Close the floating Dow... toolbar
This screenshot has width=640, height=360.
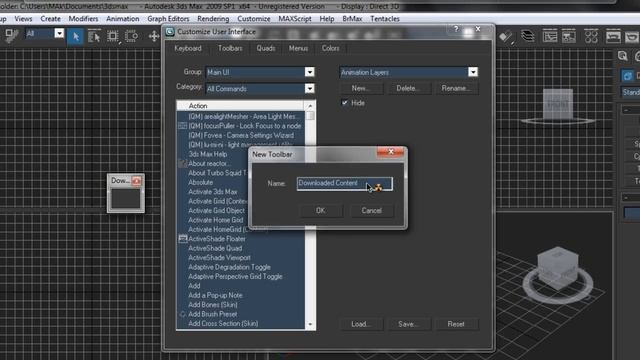click(x=137, y=180)
